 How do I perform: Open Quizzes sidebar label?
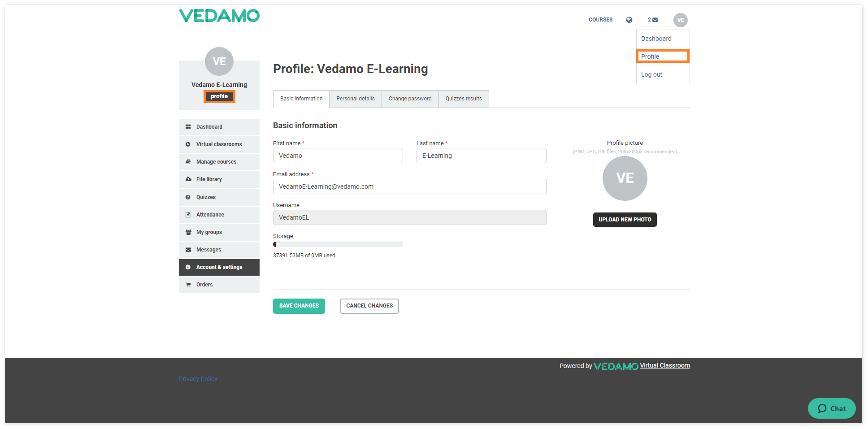click(206, 197)
